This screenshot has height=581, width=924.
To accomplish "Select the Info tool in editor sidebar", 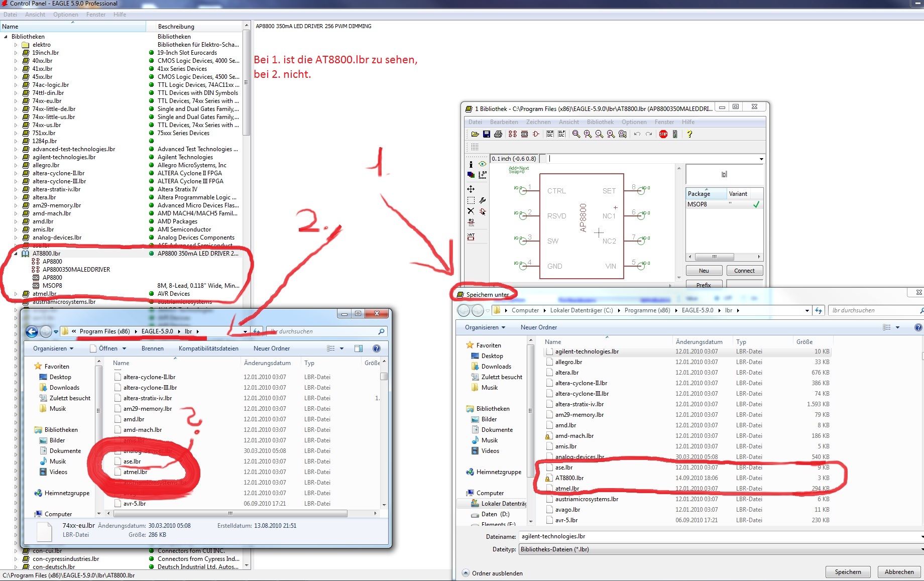I will tap(471, 164).
